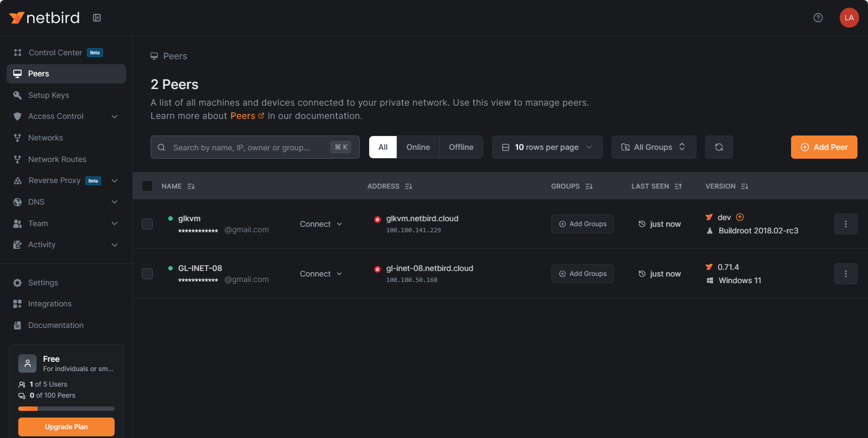Sort by the VERSION column
This screenshot has height=438, width=868.
[727, 186]
